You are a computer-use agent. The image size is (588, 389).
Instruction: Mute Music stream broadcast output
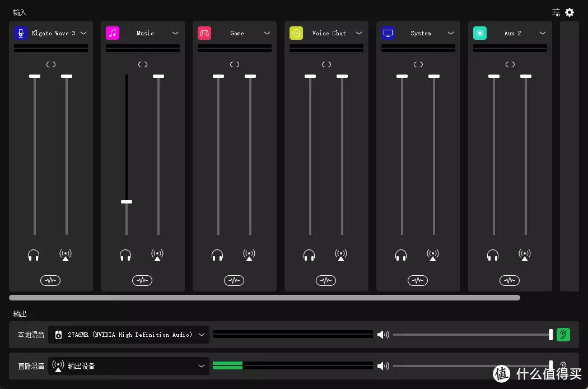tap(157, 256)
